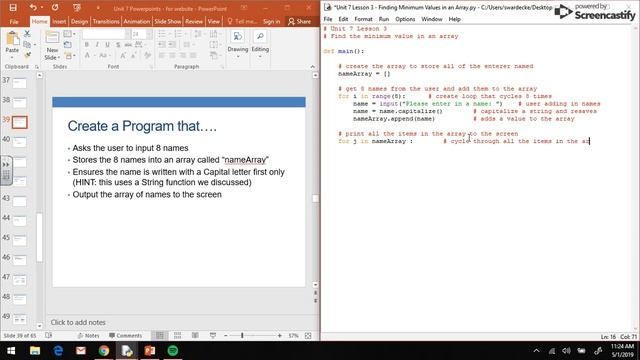Open Windows Start menu
This screenshot has width=640, height=360.
tap(11, 351)
